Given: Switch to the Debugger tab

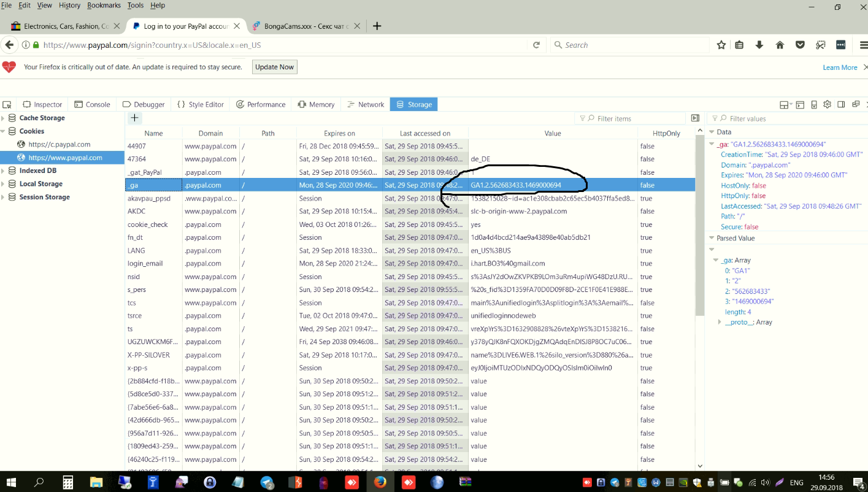Looking at the screenshot, I should pyautogui.click(x=144, y=104).
